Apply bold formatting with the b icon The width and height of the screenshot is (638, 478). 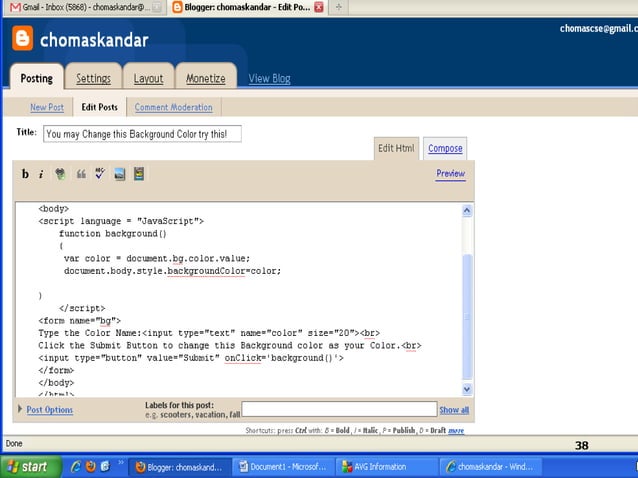pos(25,174)
